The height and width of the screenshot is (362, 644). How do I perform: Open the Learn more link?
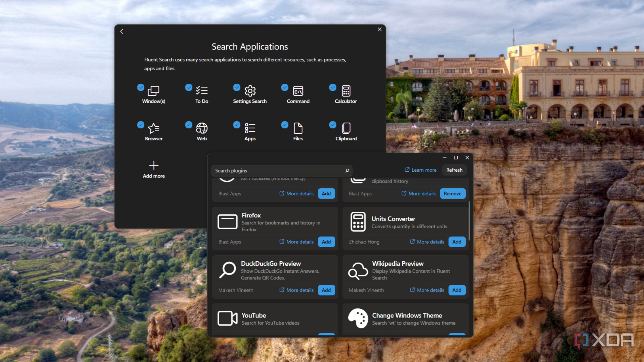(x=420, y=170)
